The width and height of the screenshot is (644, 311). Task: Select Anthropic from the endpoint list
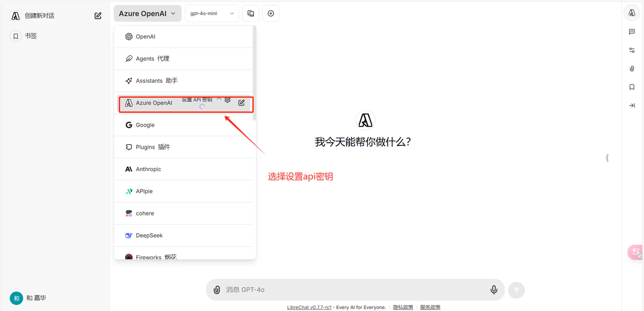click(184, 169)
